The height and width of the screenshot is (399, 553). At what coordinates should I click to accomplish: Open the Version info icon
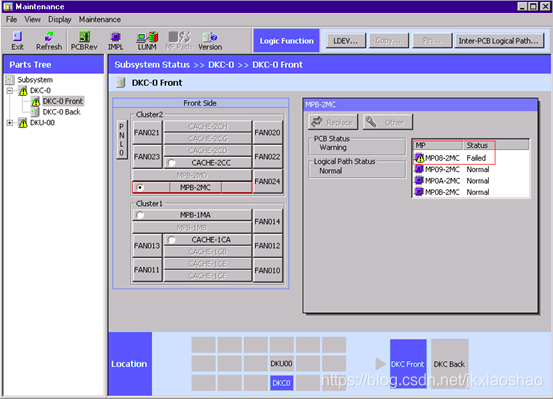click(210, 41)
